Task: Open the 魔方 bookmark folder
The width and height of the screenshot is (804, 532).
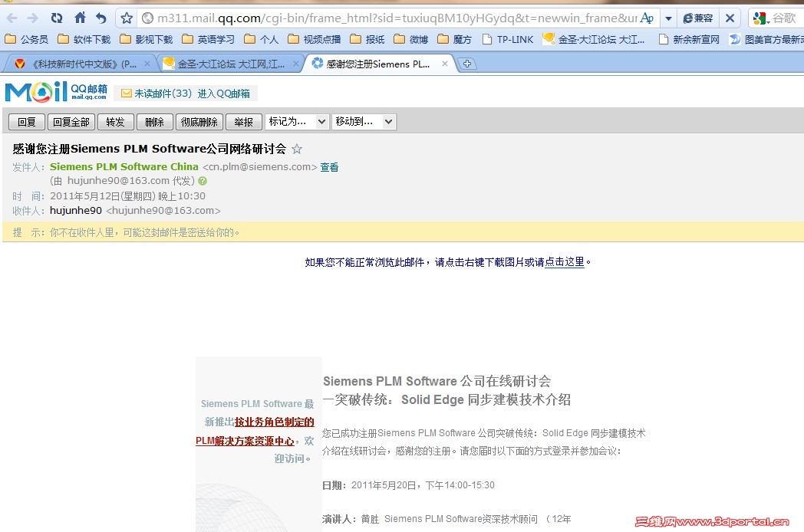Action: tap(454, 39)
